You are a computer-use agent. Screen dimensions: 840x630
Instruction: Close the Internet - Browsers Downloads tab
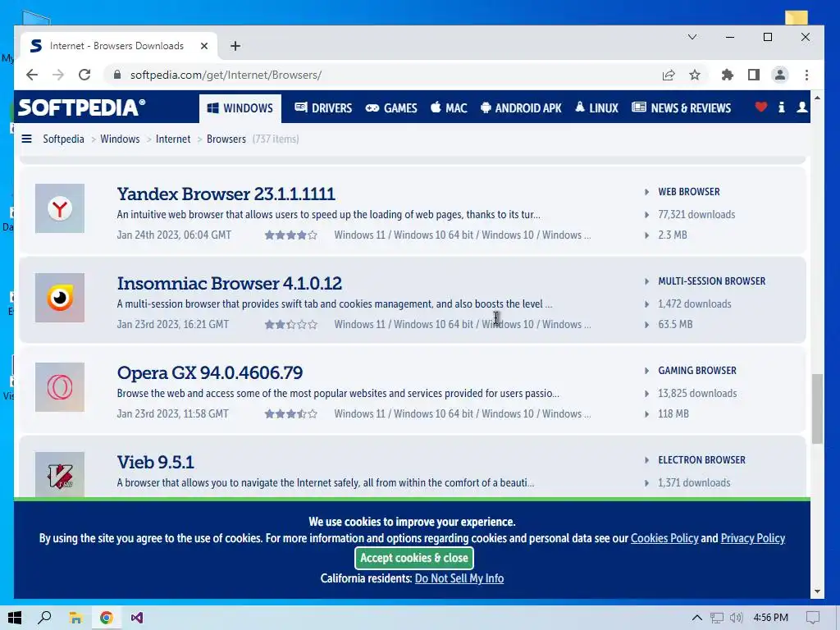point(204,46)
